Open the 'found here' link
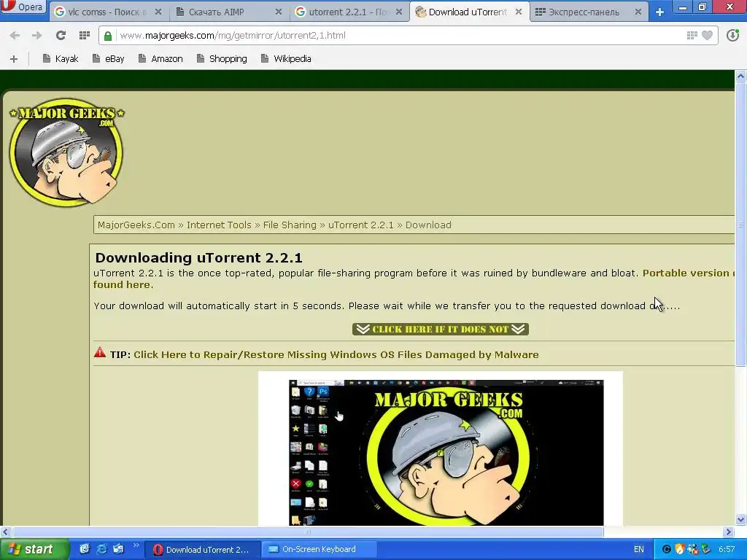The image size is (747, 560). click(x=122, y=285)
